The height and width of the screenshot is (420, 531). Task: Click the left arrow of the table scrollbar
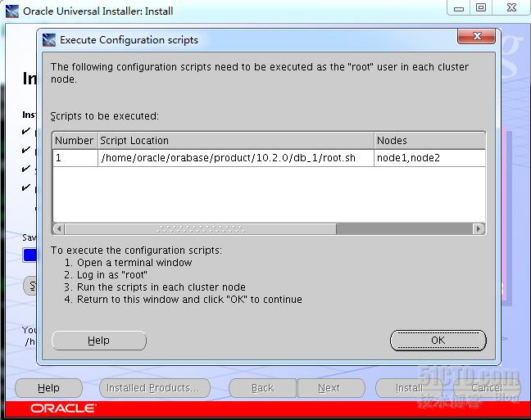pyautogui.click(x=59, y=228)
